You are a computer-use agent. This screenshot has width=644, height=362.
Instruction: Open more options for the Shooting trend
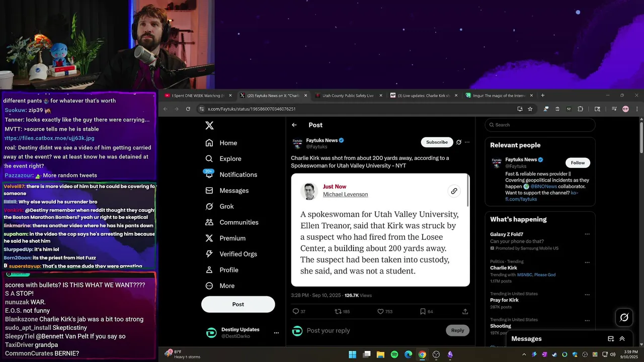pyautogui.click(x=587, y=320)
